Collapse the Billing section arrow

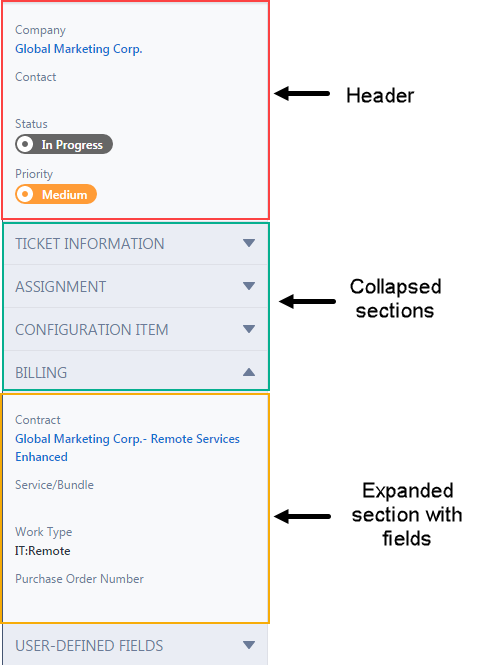[249, 372]
